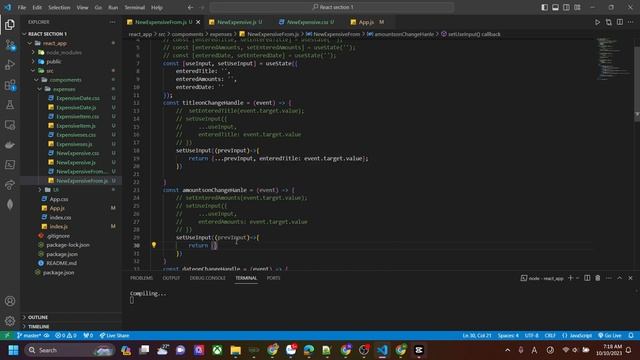Kill the terminal with trash icon
This screenshot has height=360, width=640.
(598, 278)
